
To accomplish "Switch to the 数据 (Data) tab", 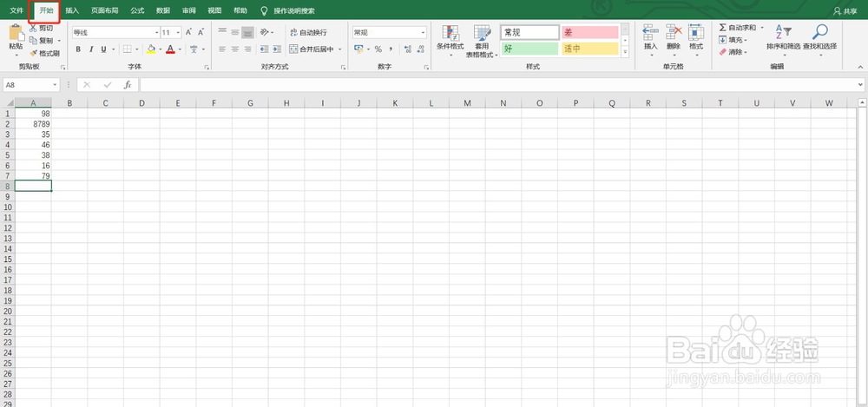I will pyautogui.click(x=163, y=10).
